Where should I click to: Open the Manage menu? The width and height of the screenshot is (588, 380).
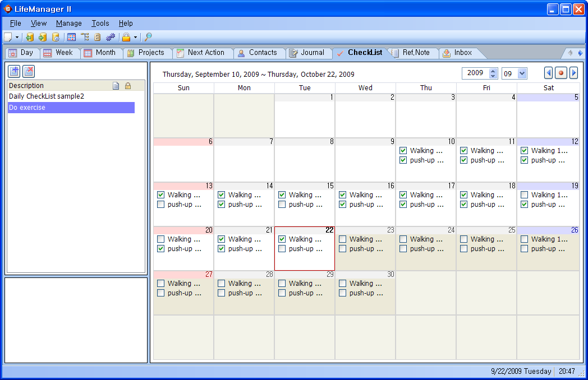(x=69, y=23)
